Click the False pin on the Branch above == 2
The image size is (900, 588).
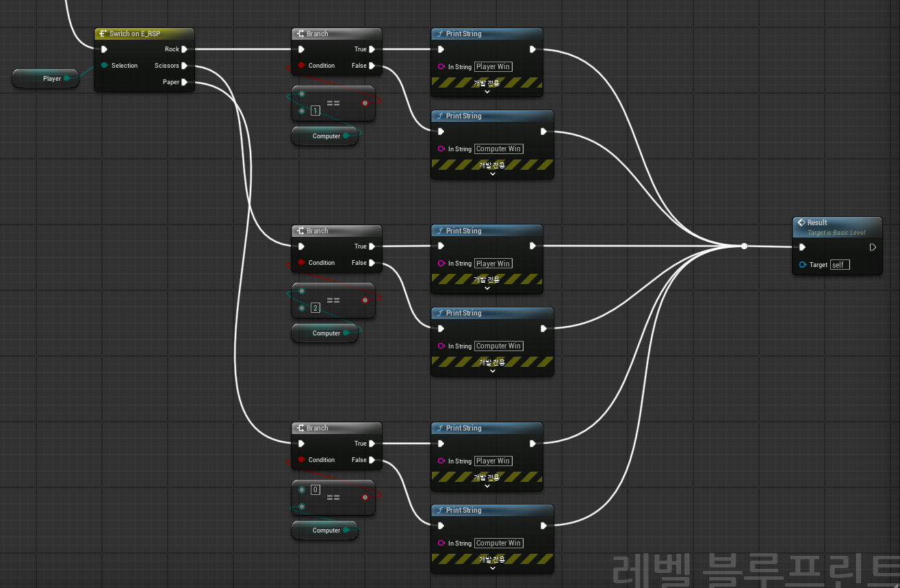(372, 263)
